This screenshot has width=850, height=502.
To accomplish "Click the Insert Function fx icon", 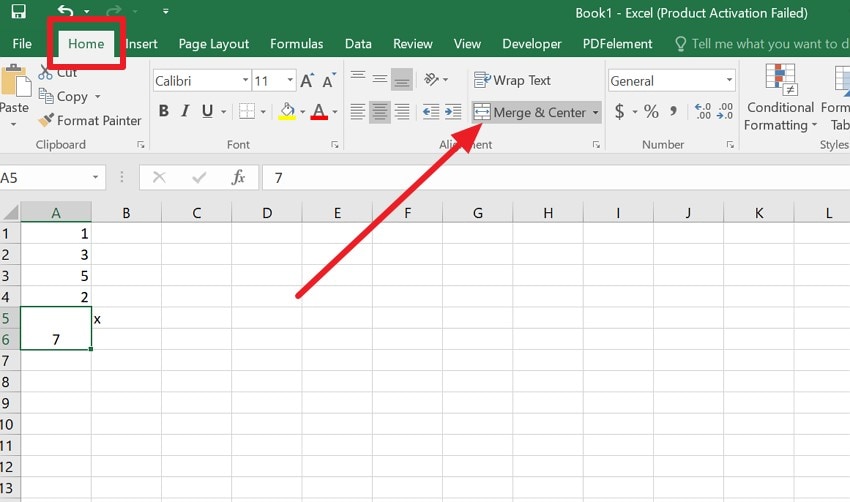I will pyautogui.click(x=238, y=177).
